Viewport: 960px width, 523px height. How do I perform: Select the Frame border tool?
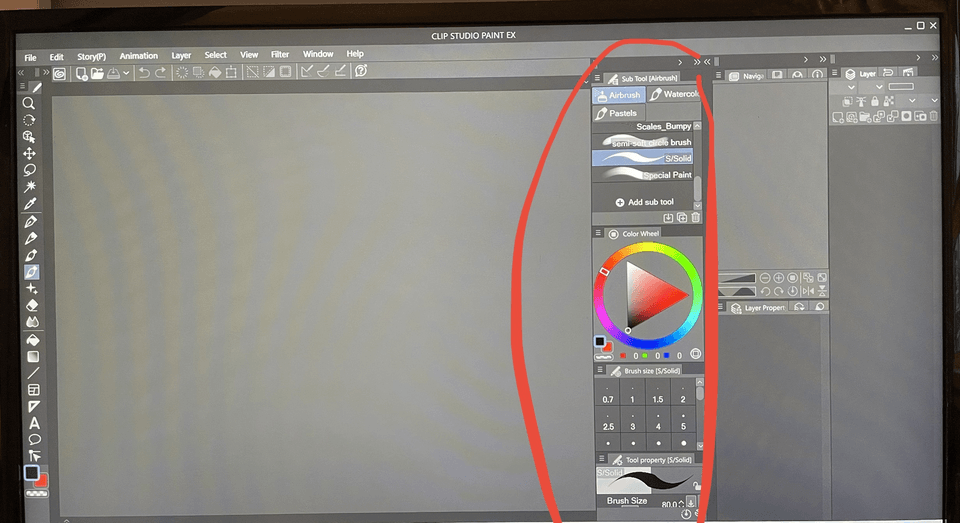pyautogui.click(x=34, y=389)
